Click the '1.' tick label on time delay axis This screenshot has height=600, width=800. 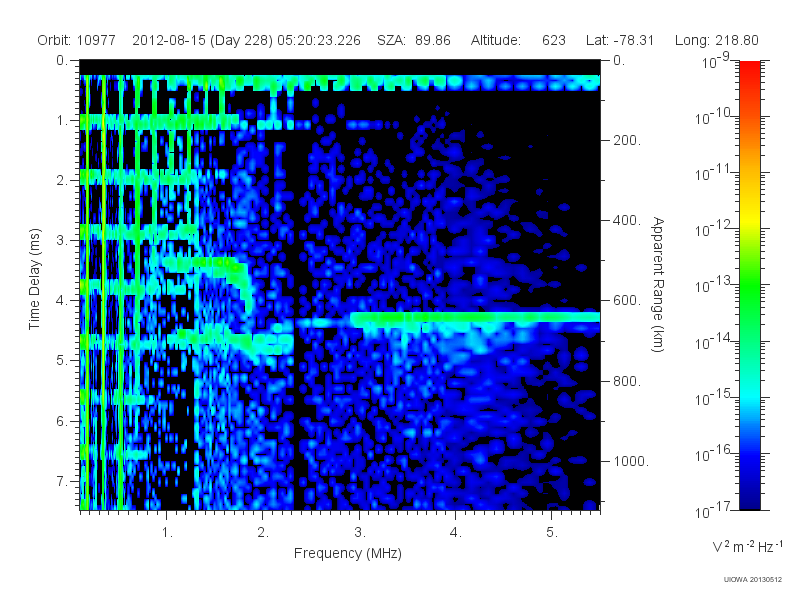click(62, 121)
